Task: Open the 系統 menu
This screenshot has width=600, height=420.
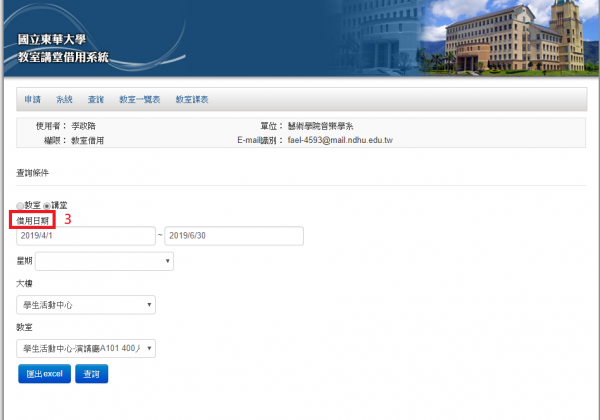Action: point(64,99)
